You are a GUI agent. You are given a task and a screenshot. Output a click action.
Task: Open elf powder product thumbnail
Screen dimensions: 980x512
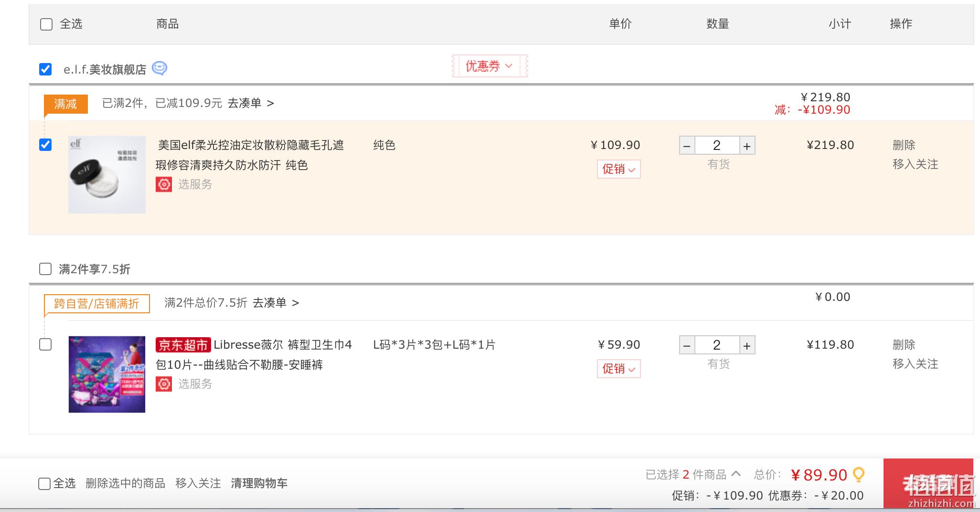(x=107, y=175)
